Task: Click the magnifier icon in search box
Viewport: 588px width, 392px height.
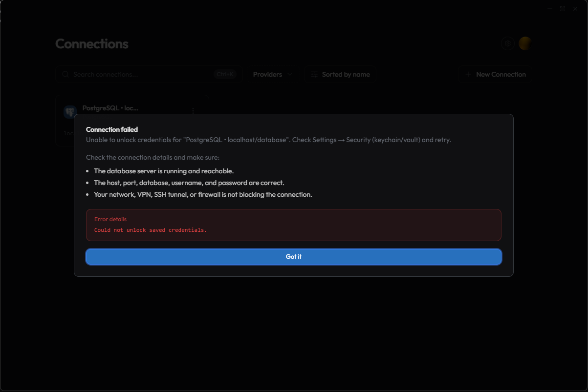Action: 65,74
